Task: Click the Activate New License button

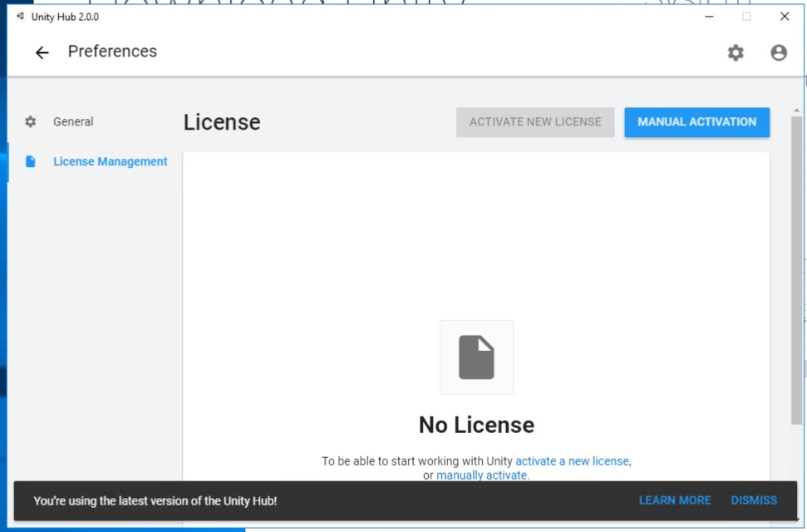Action: click(535, 122)
